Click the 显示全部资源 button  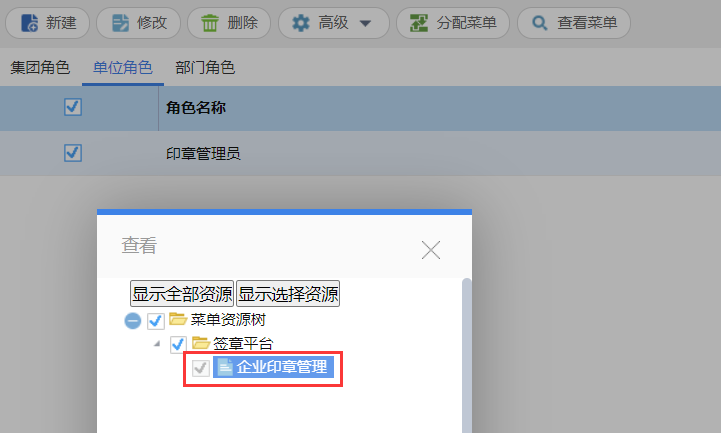(x=182, y=294)
